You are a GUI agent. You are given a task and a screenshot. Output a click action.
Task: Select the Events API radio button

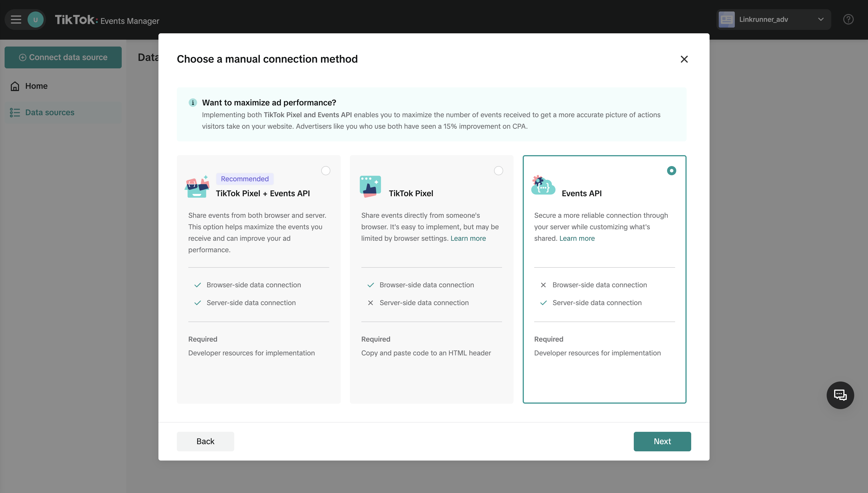click(671, 171)
